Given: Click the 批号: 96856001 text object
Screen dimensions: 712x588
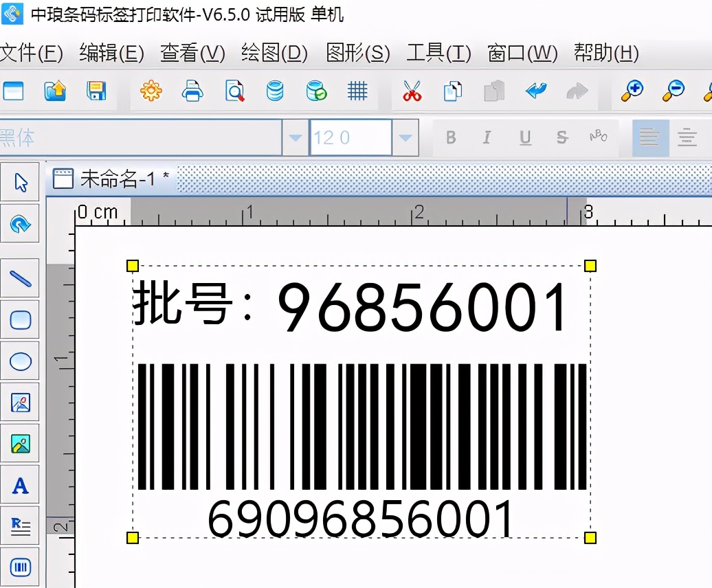Looking at the screenshot, I should click(350, 306).
